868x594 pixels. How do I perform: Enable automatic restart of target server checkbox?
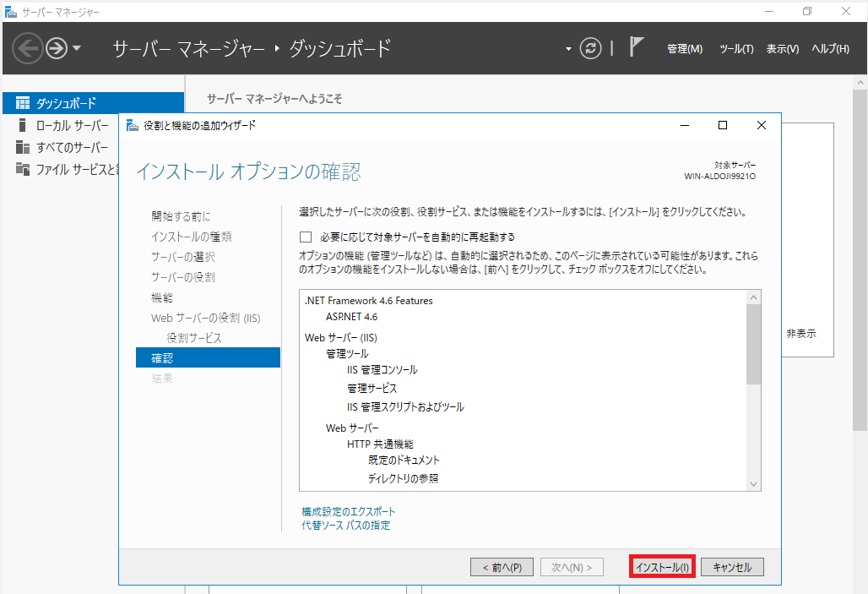[x=306, y=237]
